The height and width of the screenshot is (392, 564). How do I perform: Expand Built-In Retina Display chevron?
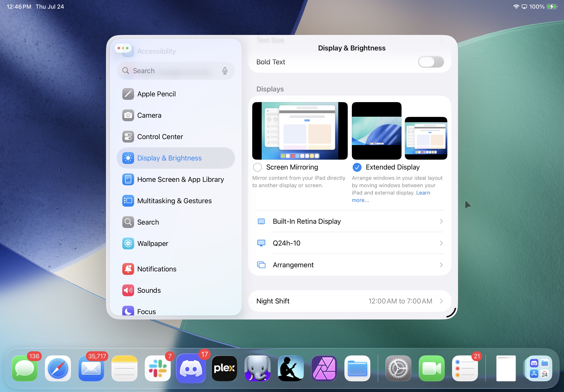[x=441, y=221]
